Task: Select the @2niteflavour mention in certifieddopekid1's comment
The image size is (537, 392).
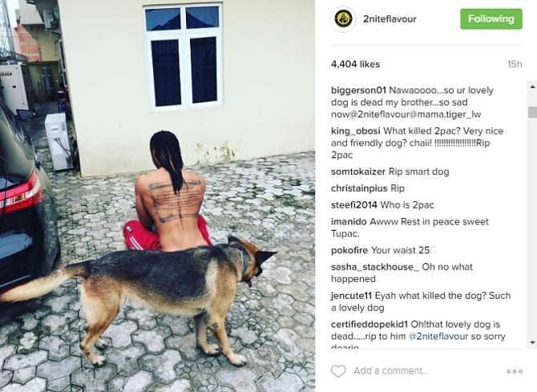Action: [x=438, y=337]
